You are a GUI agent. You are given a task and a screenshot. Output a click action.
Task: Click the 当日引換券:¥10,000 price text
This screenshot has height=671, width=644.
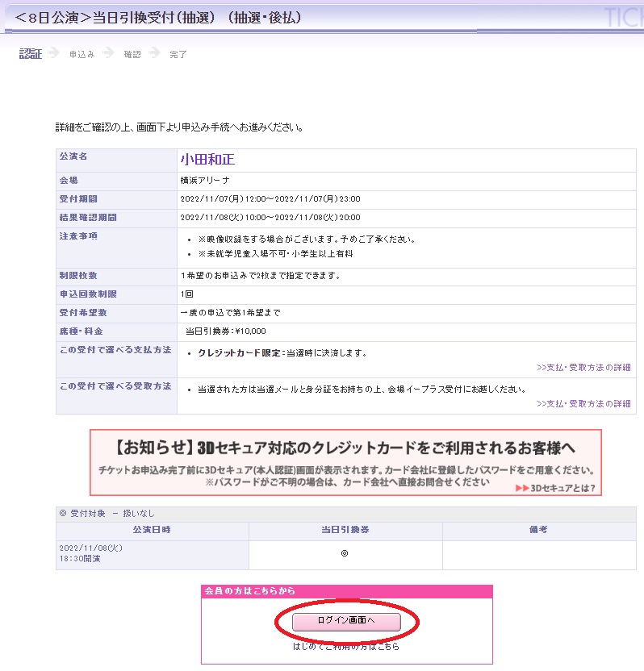(x=226, y=331)
